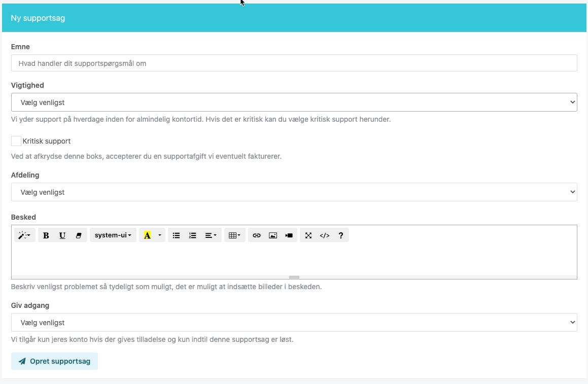Insert an unordered bullet list
This screenshot has width=588, height=384.
177,235
